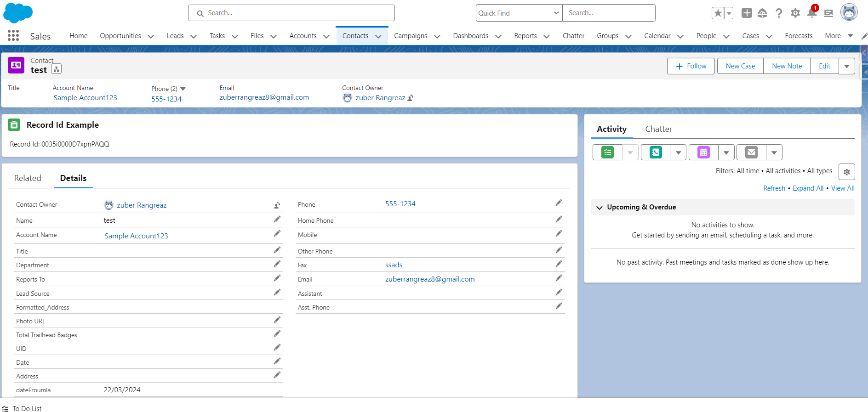Open the activity timeline filter settings gear
868x412 pixels.
846,172
